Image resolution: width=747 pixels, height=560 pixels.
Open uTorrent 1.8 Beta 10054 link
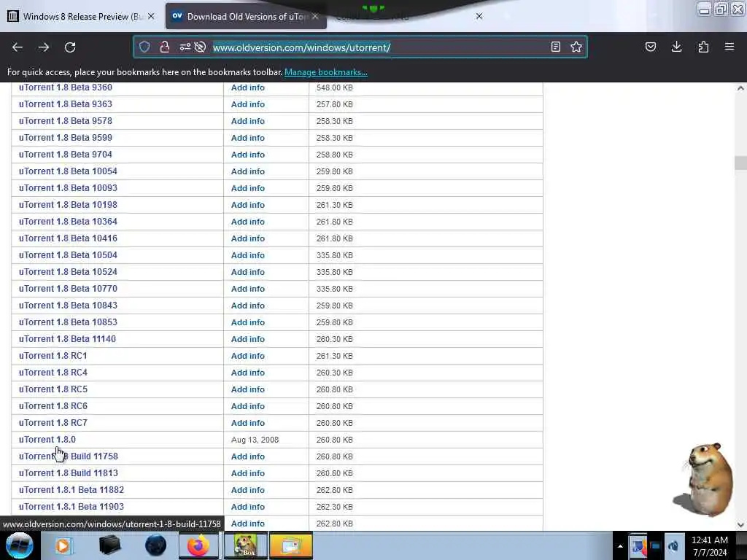pyautogui.click(x=68, y=171)
